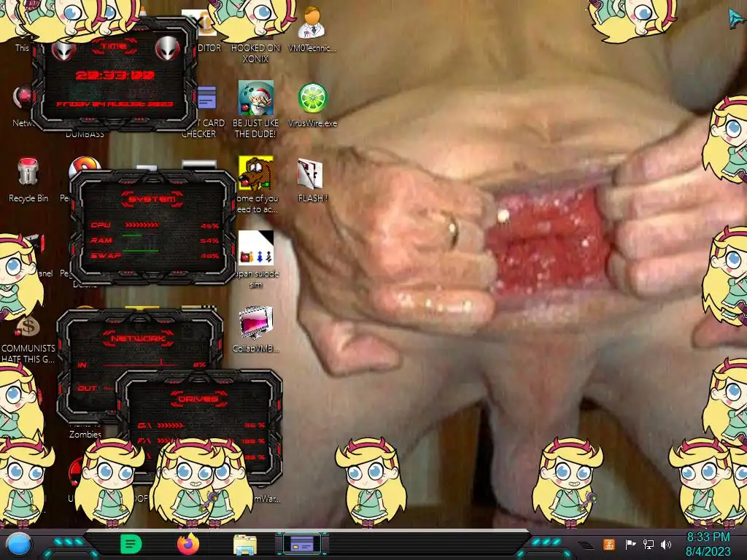Screen dimensions: 747x560
Task: Click the SWAP usage row in SYSTEM widget
Action: (155, 255)
